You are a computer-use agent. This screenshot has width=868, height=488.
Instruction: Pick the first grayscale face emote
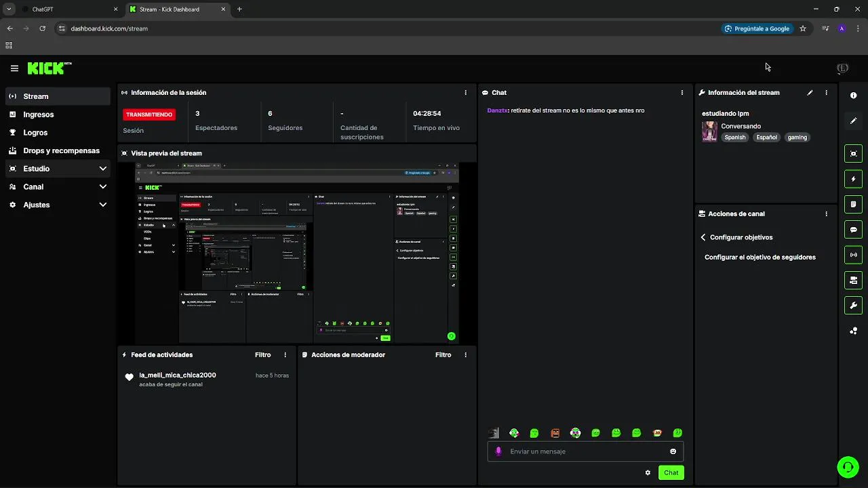pyautogui.click(x=494, y=433)
